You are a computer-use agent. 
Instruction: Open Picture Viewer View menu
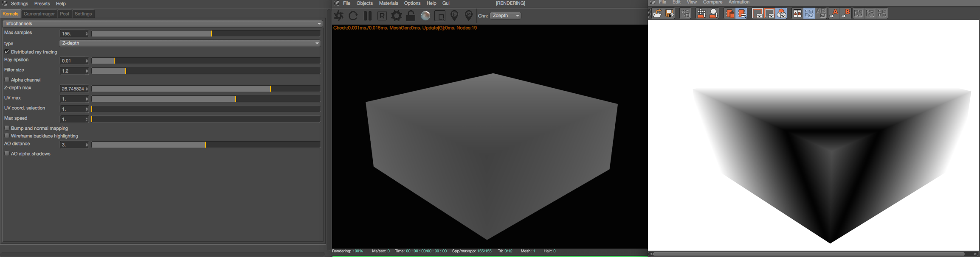692,3
